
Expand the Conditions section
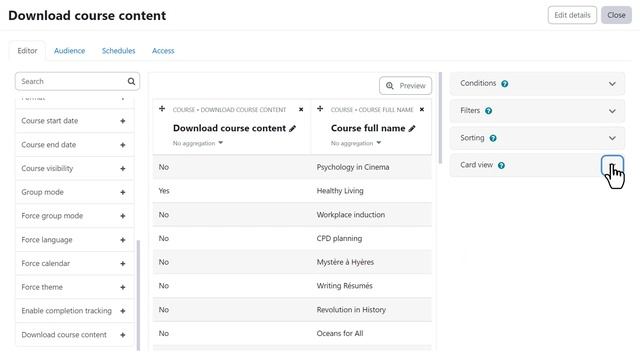[x=612, y=84]
